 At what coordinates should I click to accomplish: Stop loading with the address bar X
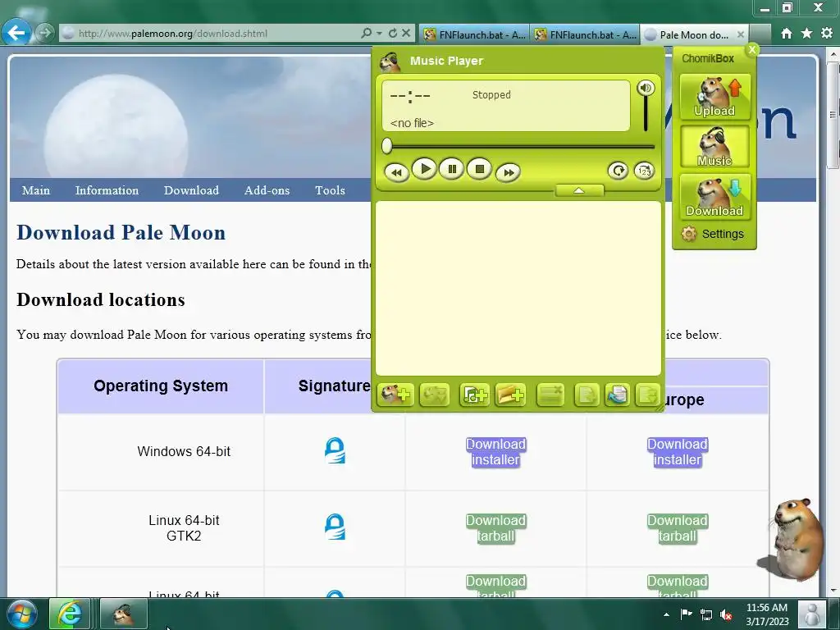coord(406,33)
